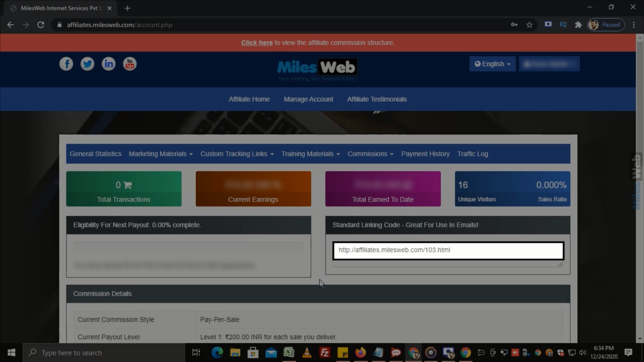Open File Explorer from taskbar
This screenshot has height=362, width=644.
235,353
